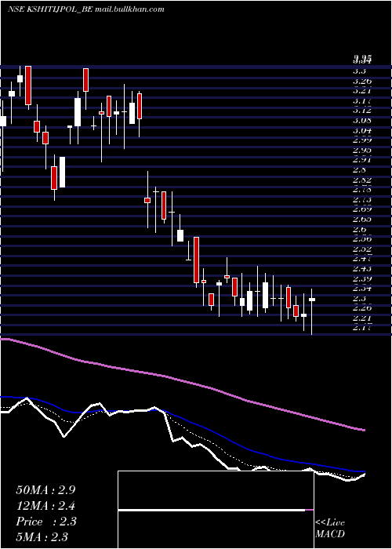Click the 2.69 price axis label
Image resolution: width=392 pixels, height=549 pixels.
point(362,209)
